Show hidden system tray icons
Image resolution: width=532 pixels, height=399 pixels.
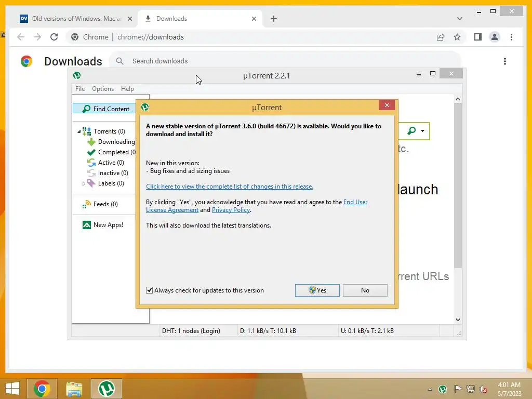click(430, 389)
